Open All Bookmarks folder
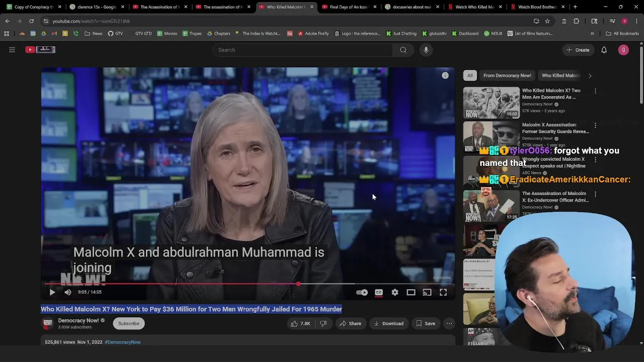 [622, 34]
